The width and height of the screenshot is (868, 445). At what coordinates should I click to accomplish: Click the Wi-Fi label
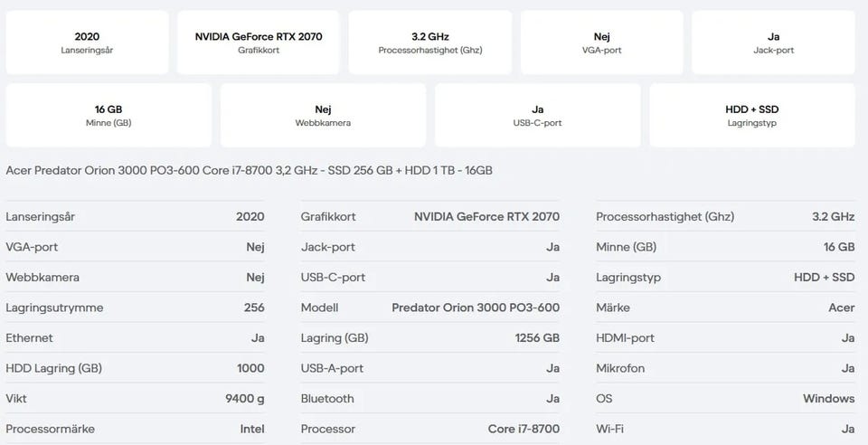(x=609, y=429)
